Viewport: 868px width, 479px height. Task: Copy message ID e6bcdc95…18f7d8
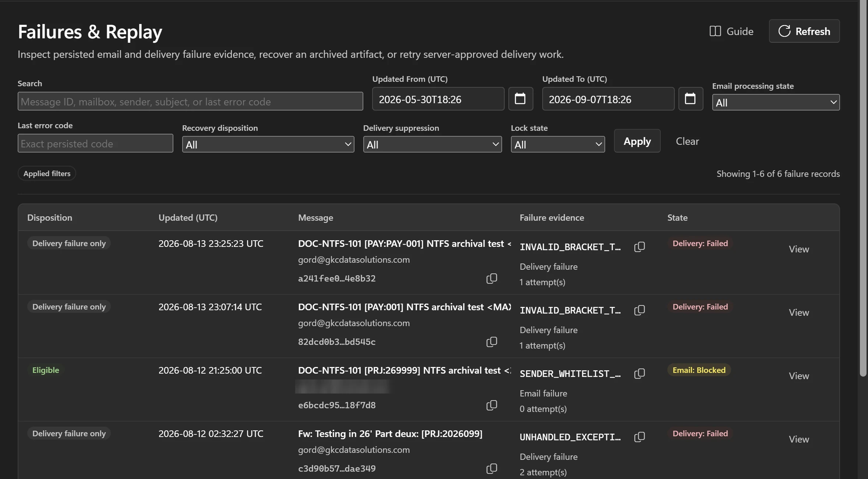tap(491, 405)
